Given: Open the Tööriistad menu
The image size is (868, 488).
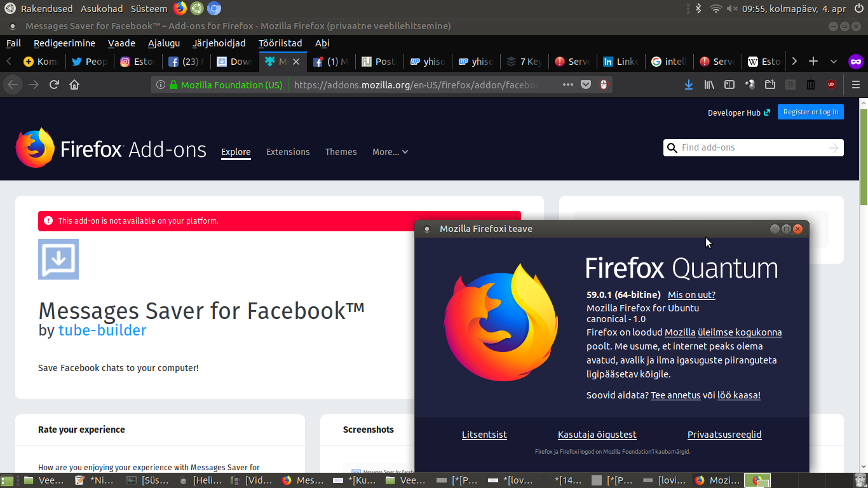Looking at the screenshot, I should (280, 43).
